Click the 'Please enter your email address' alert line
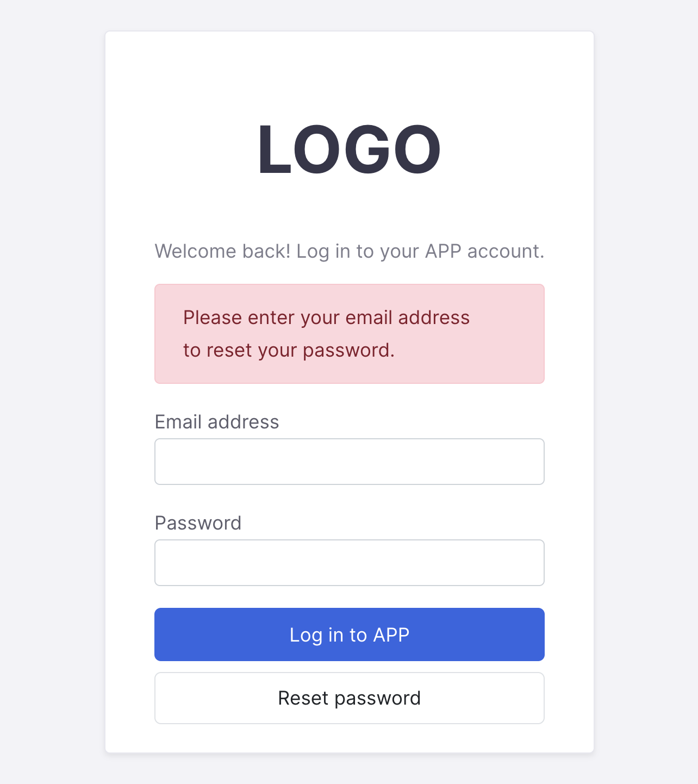Screen dimensions: 698x784 click(326, 318)
